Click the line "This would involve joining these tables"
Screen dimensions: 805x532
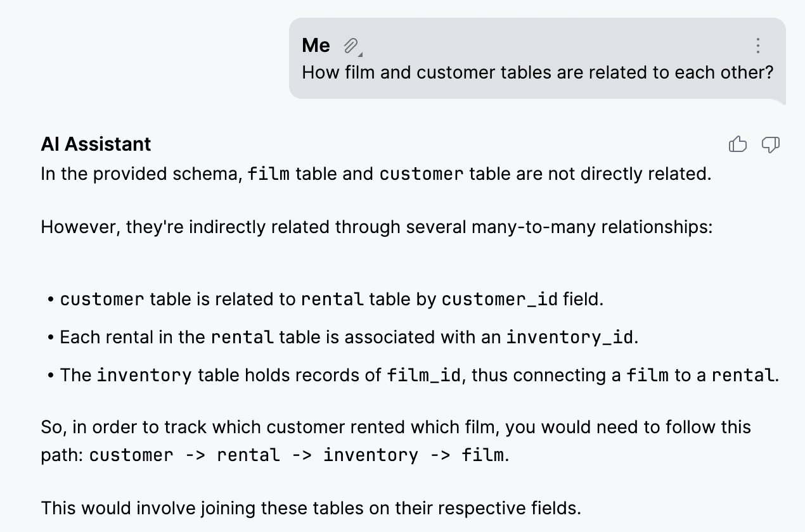coord(311,508)
